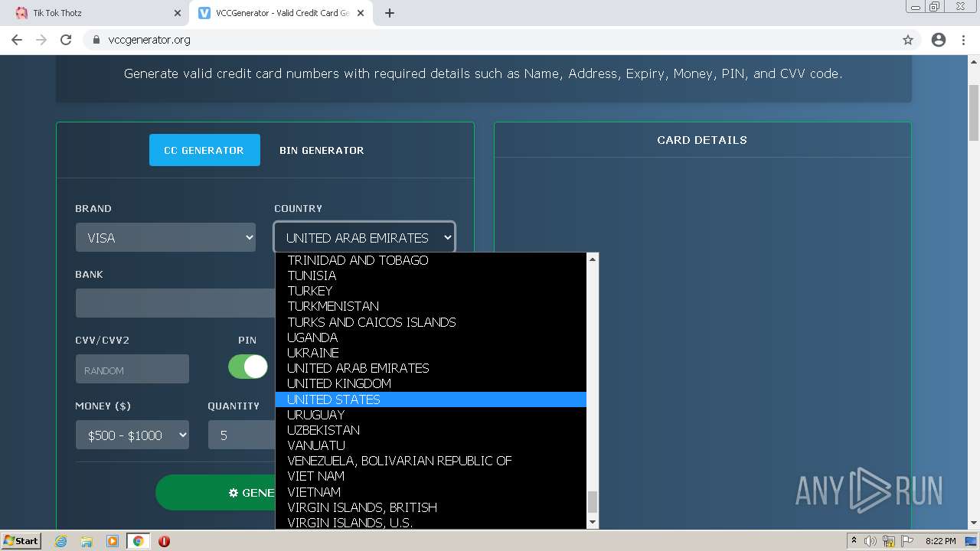Switch to the VCCGenerator tab

[281, 13]
